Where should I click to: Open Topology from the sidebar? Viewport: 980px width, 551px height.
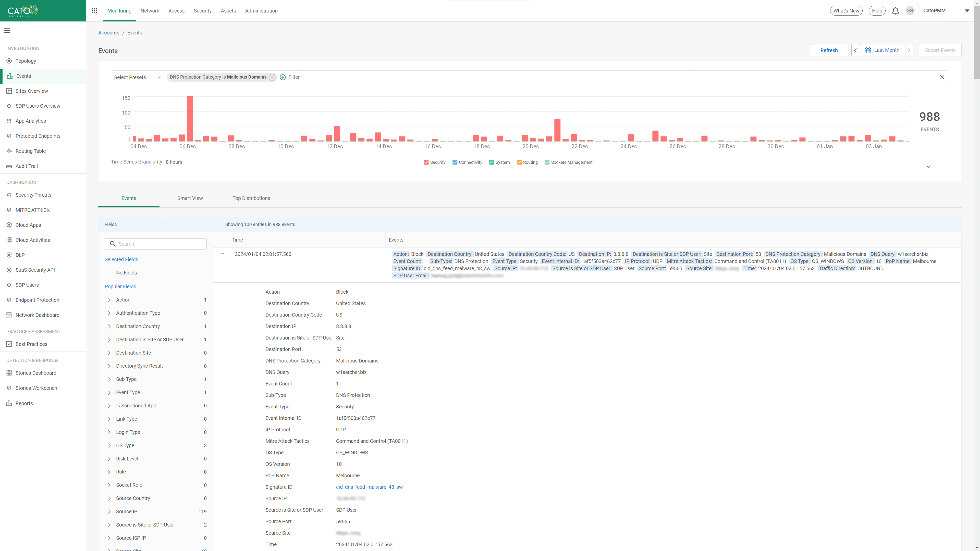pyautogui.click(x=26, y=61)
